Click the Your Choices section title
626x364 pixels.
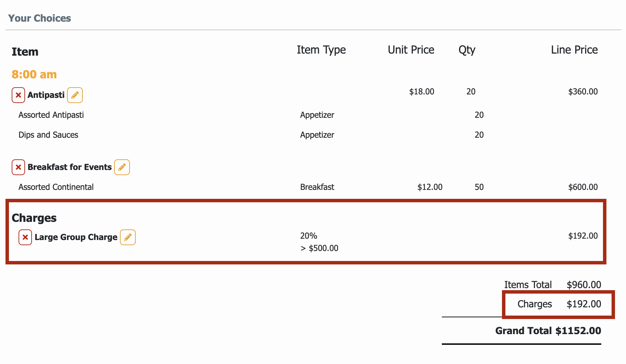tap(40, 18)
